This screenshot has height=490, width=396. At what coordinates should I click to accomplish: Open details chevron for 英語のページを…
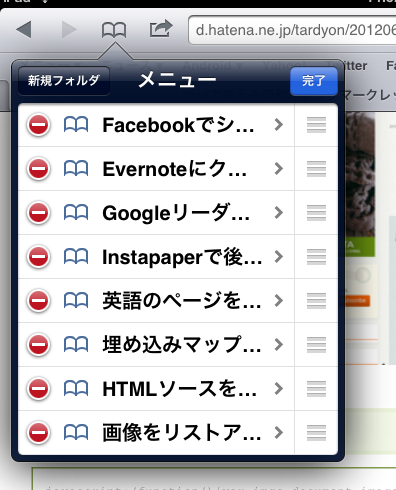[279, 301]
